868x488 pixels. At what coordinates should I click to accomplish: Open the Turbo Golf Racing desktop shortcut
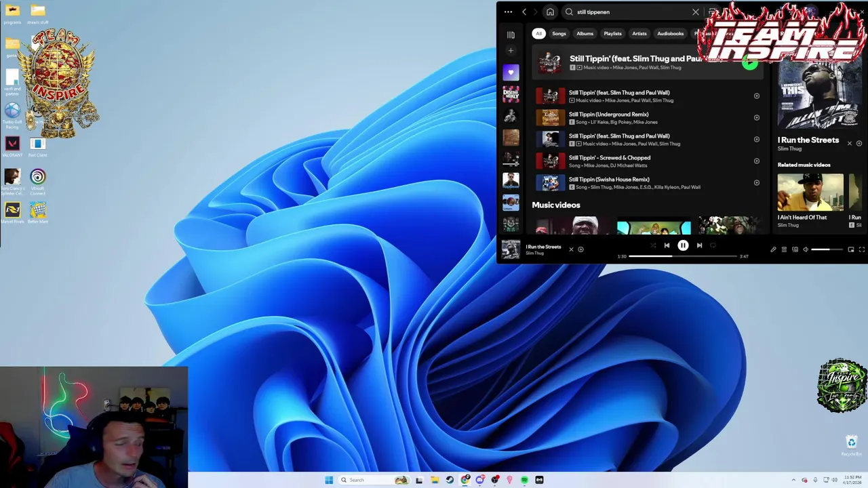[12, 115]
